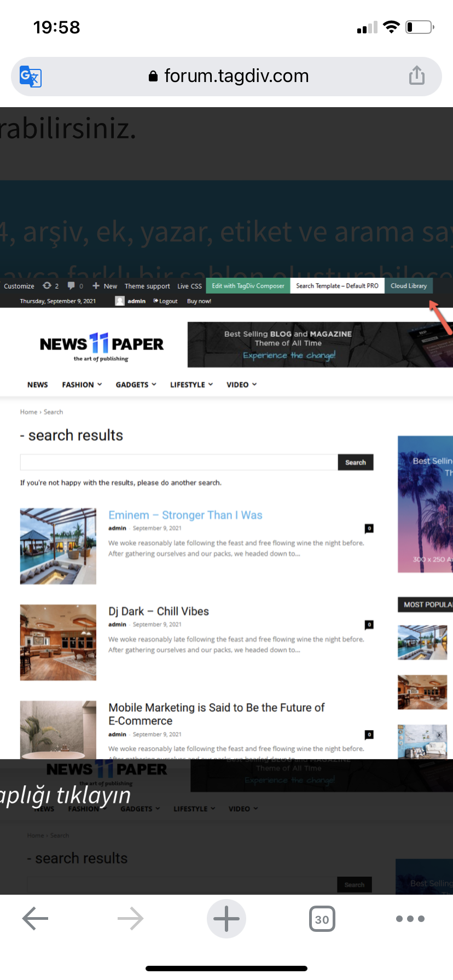Click Edit with TagDiv Composer

coord(248,286)
